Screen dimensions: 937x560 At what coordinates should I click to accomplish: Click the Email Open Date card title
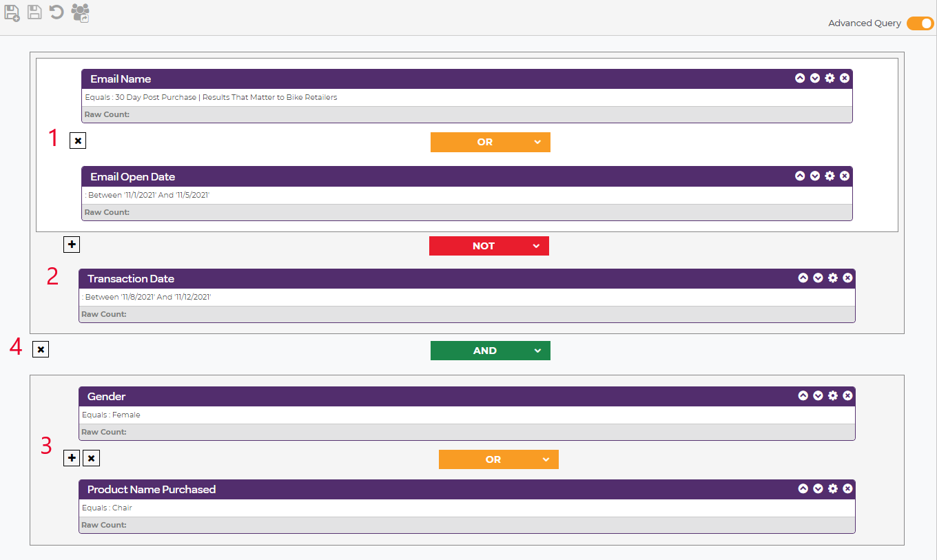click(133, 177)
